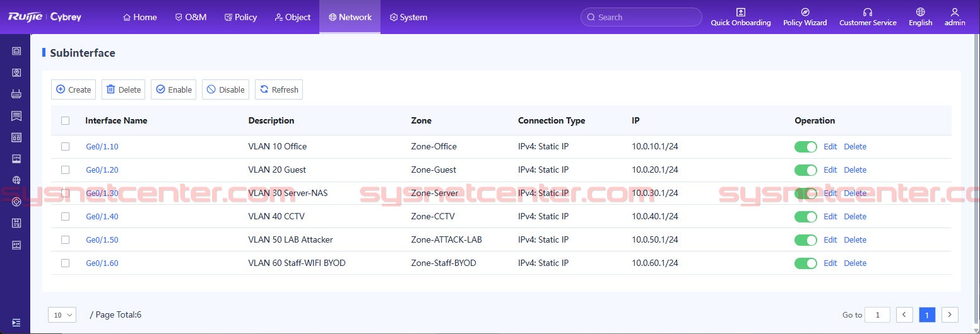This screenshot has height=334, width=980.
Task: Click the Enable toolbar button
Action: click(174, 89)
